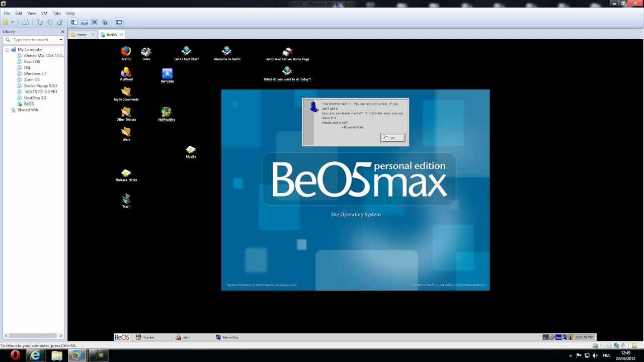Click OK in the quote dialog

(x=392, y=138)
